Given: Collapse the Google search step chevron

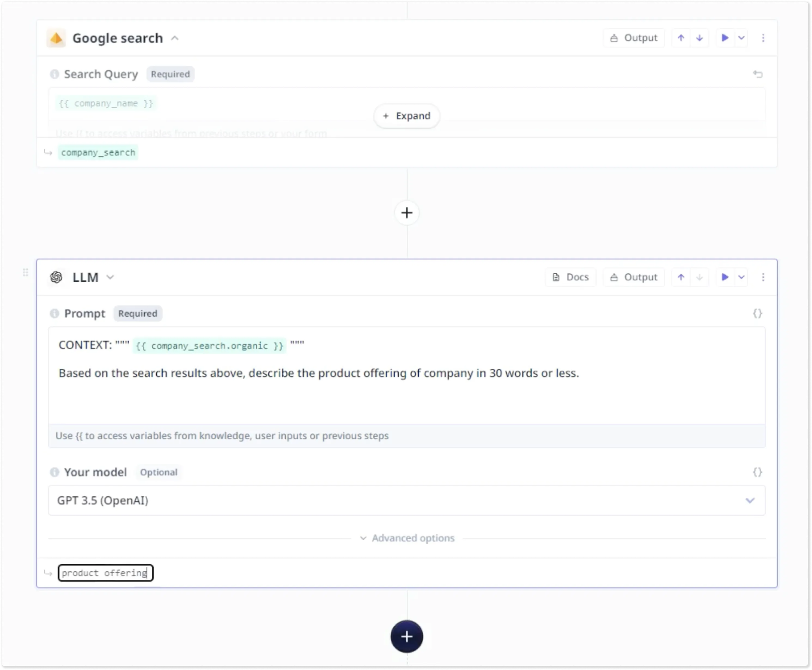Looking at the screenshot, I should [175, 38].
